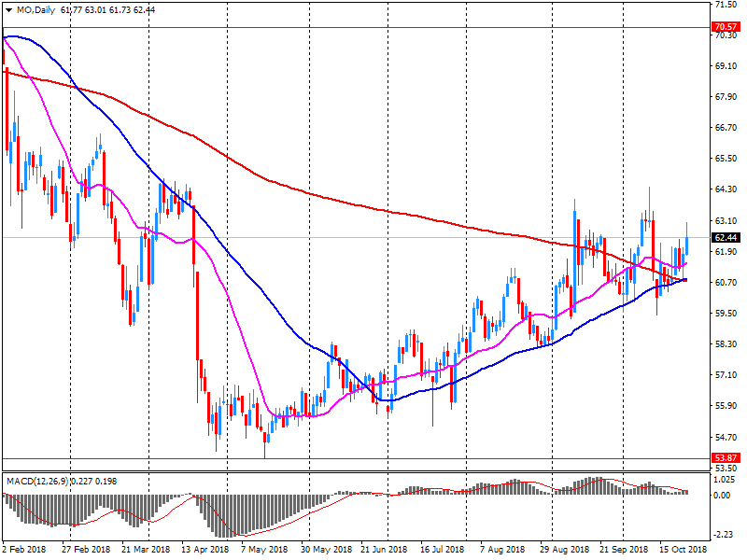The height and width of the screenshot is (560, 747).
Task: Select the 57.10 price scale label
Action: tap(726, 375)
